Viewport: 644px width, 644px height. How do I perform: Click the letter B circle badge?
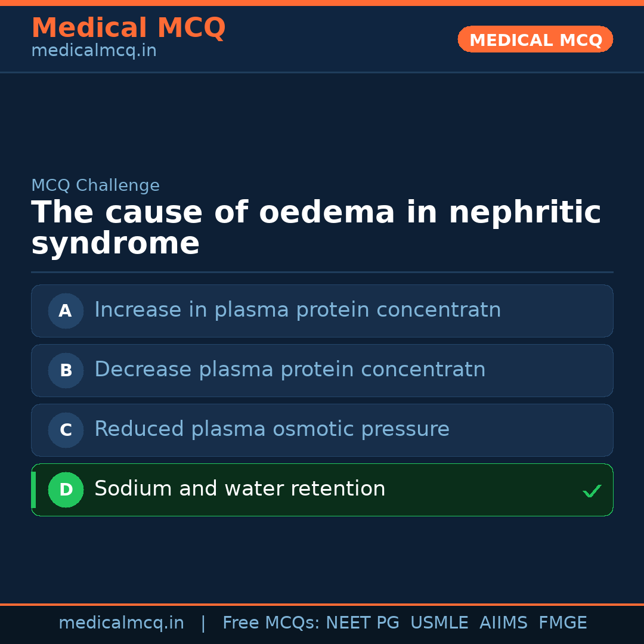(x=66, y=370)
